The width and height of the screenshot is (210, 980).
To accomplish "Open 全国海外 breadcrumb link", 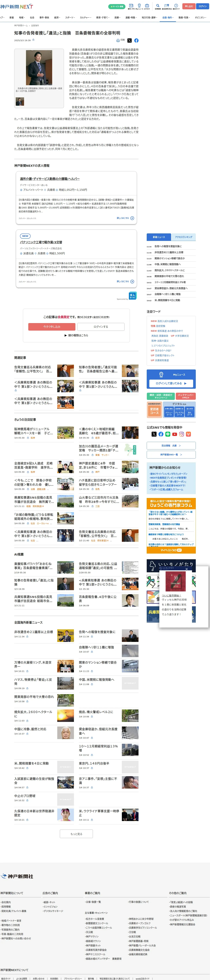I will [35, 25].
